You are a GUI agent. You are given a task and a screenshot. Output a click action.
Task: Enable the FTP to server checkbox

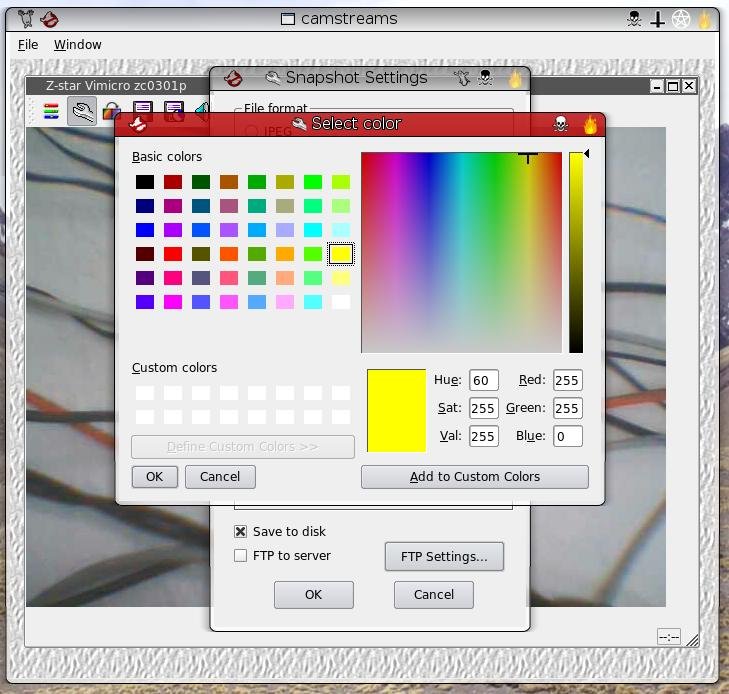click(240, 555)
